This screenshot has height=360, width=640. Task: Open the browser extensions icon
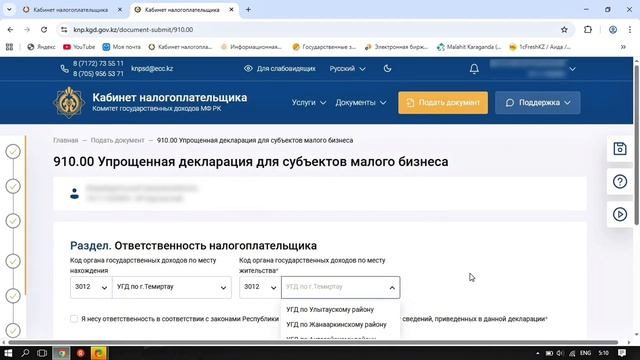(588, 30)
